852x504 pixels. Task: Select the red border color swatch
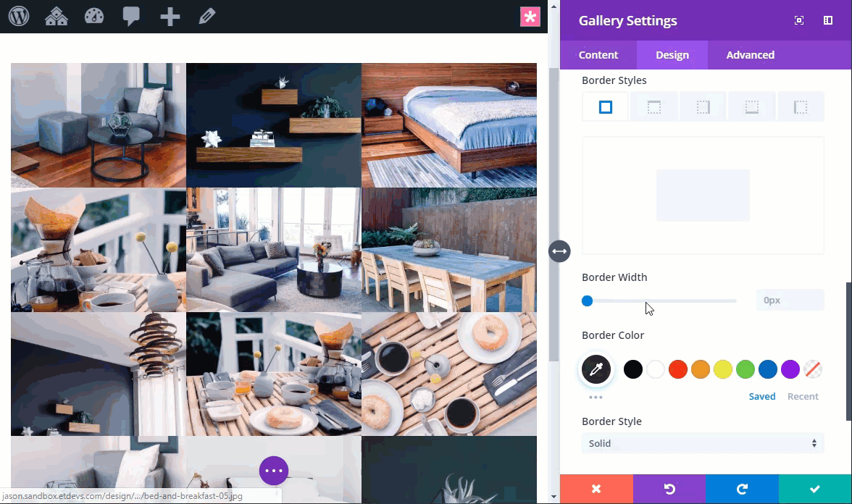coord(677,369)
